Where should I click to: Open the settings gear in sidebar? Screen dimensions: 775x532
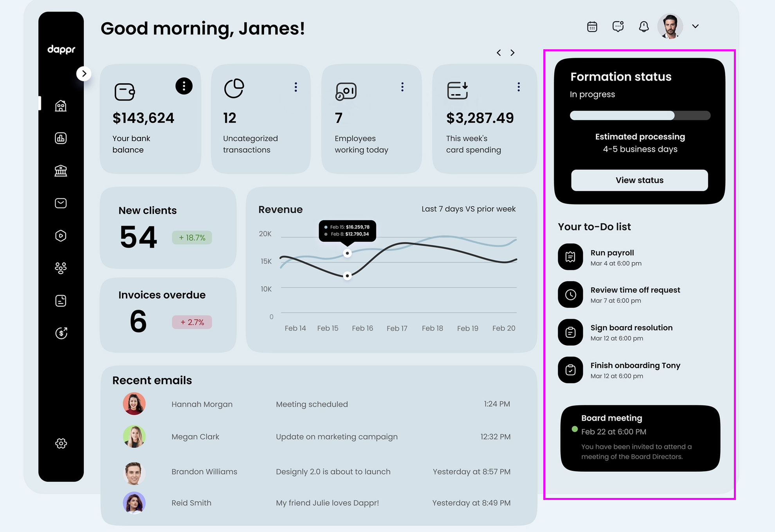point(61,443)
